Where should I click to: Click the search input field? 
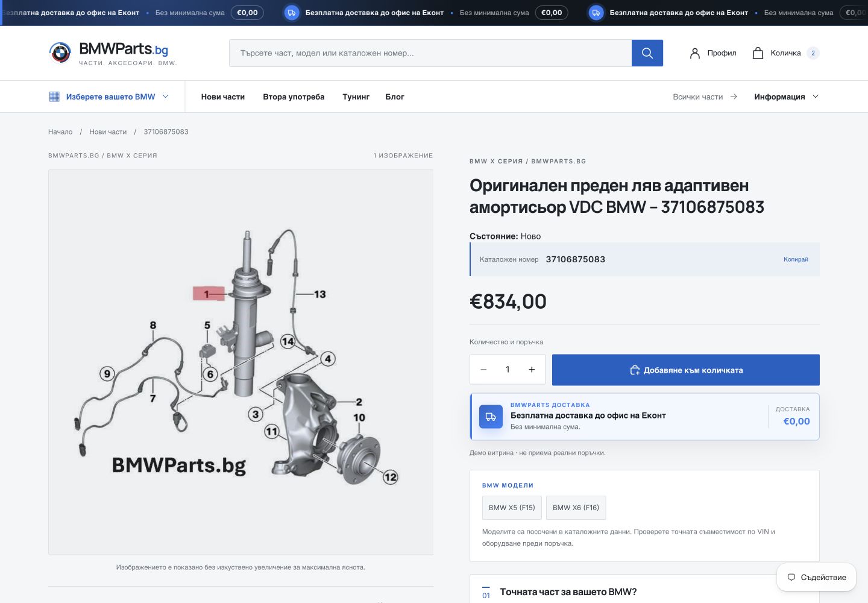(430, 53)
